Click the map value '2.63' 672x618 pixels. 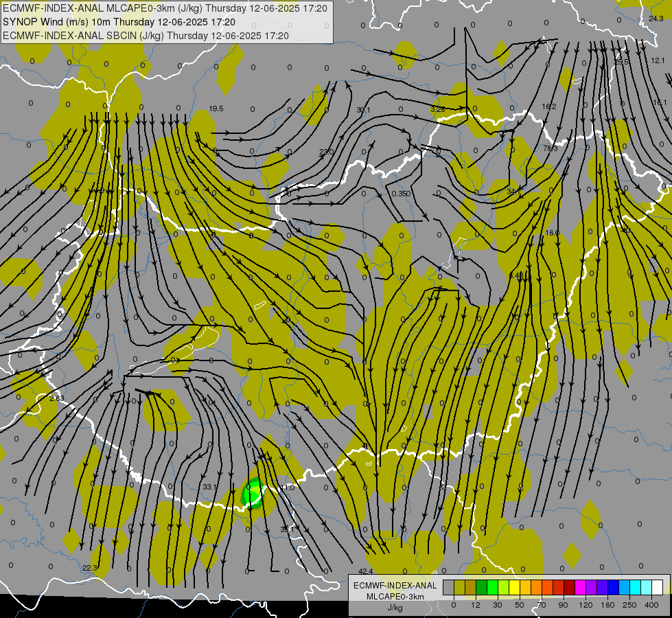point(56,398)
